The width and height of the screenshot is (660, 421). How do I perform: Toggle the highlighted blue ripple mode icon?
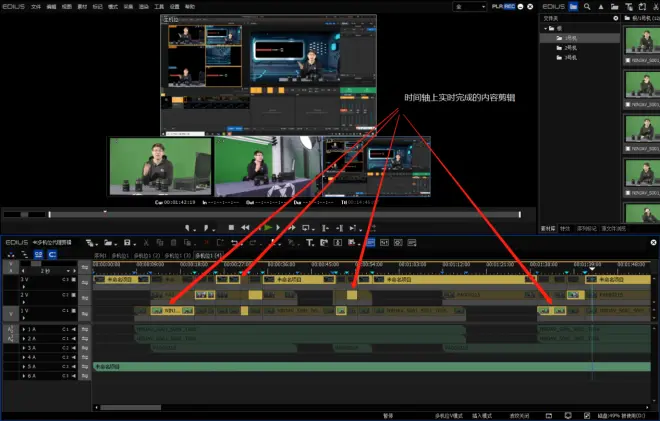tap(52, 254)
